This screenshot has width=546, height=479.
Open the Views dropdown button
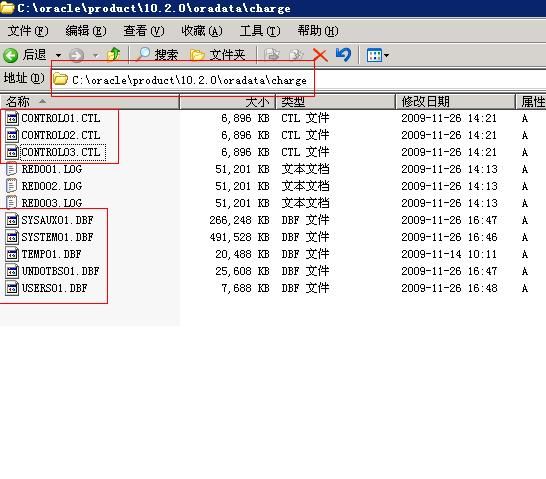tap(377, 55)
